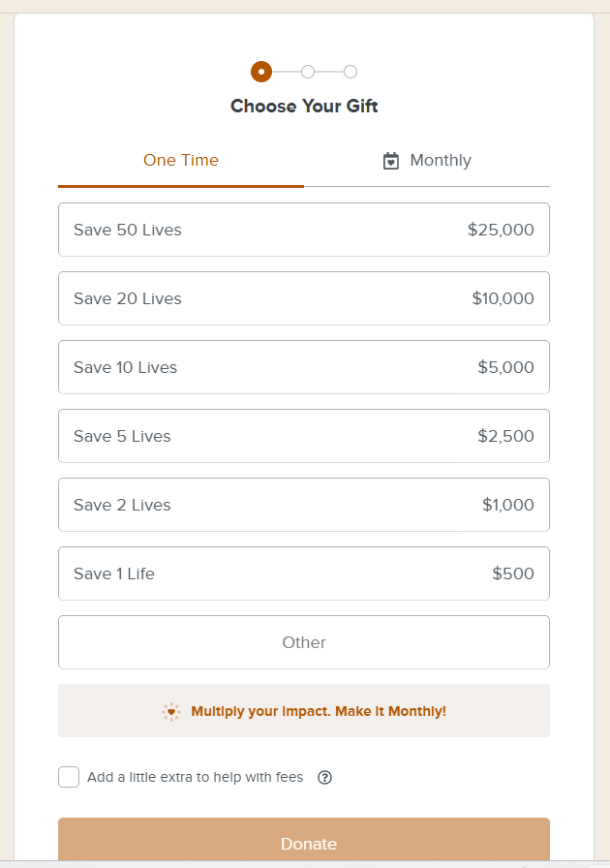This screenshot has height=868, width=610.
Task: Click the calendar heart icon beside Monthly
Action: coord(391,161)
